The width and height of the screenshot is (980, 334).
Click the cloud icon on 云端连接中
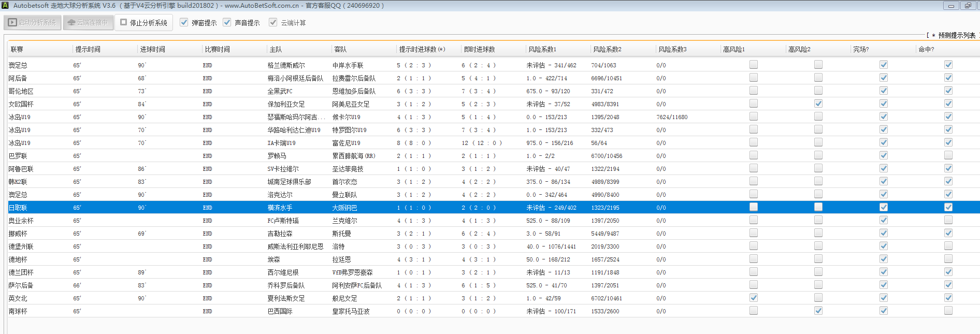point(71,23)
